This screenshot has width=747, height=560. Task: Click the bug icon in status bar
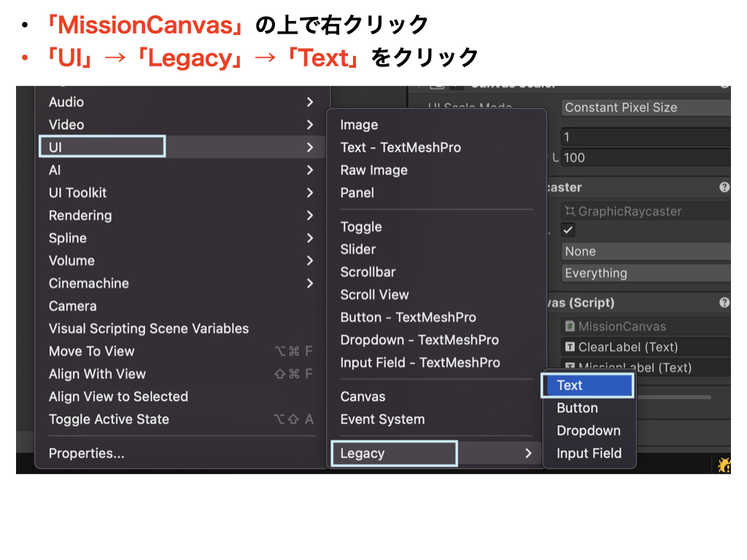724,464
